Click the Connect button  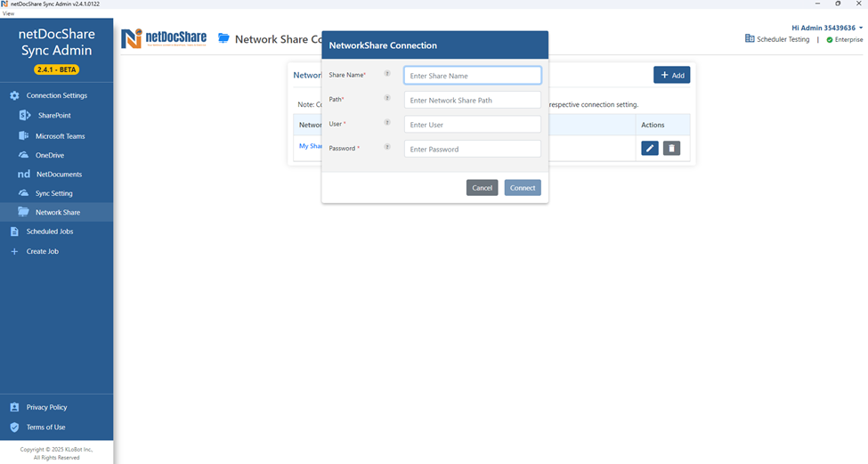point(523,188)
